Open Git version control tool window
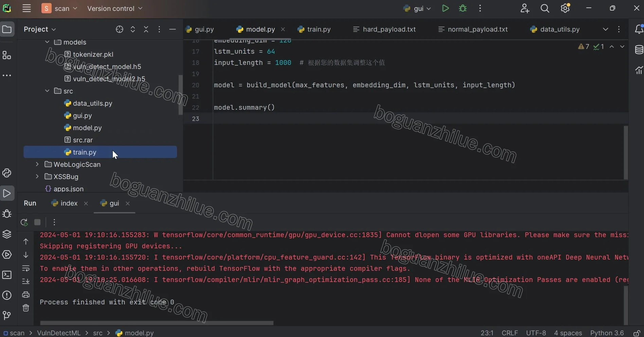This screenshot has height=337, width=644. [x=7, y=316]
